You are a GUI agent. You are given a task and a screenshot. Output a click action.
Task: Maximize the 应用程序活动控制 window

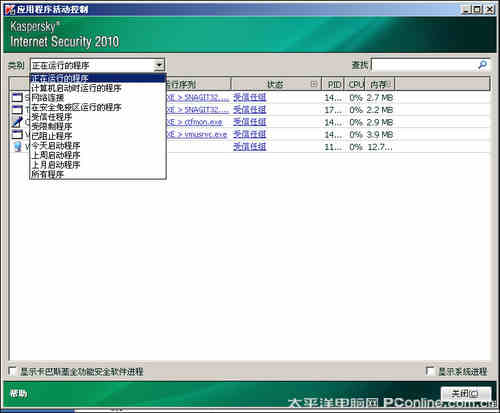478,9
